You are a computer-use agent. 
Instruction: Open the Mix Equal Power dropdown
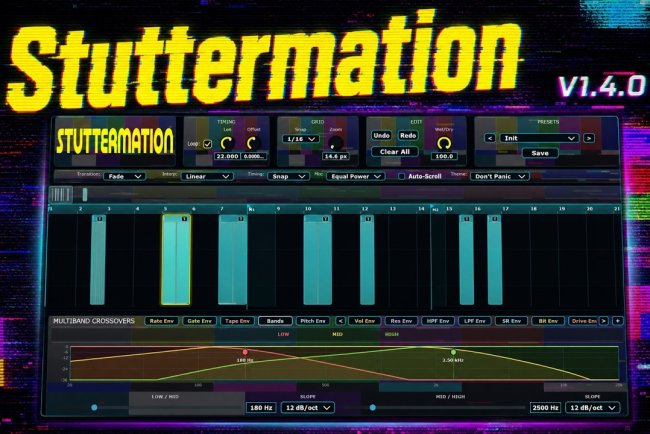(356, 177)
